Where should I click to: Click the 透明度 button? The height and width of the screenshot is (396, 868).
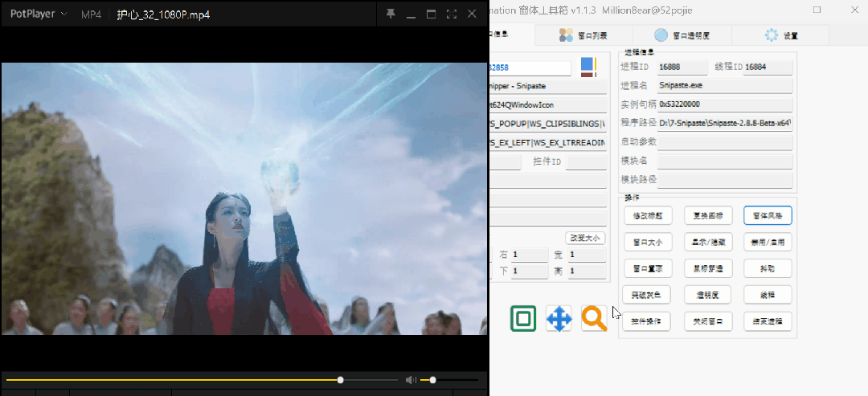pos(708,295)
